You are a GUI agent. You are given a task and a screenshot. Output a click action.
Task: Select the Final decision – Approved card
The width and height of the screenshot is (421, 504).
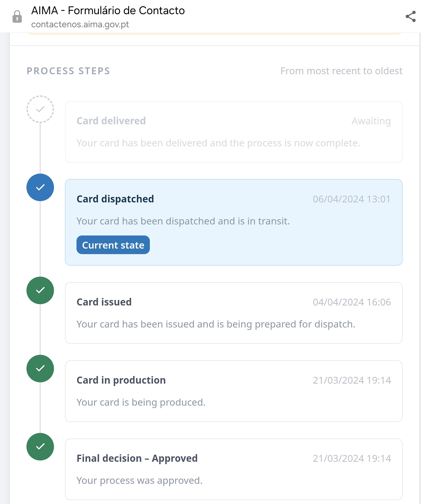pos(234,469)
